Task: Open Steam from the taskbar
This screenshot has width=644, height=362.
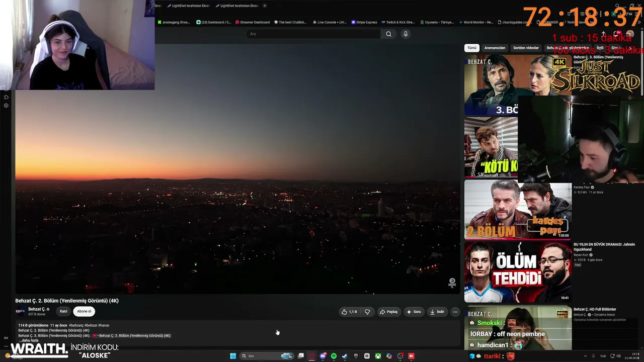Action: coord(345,356)
